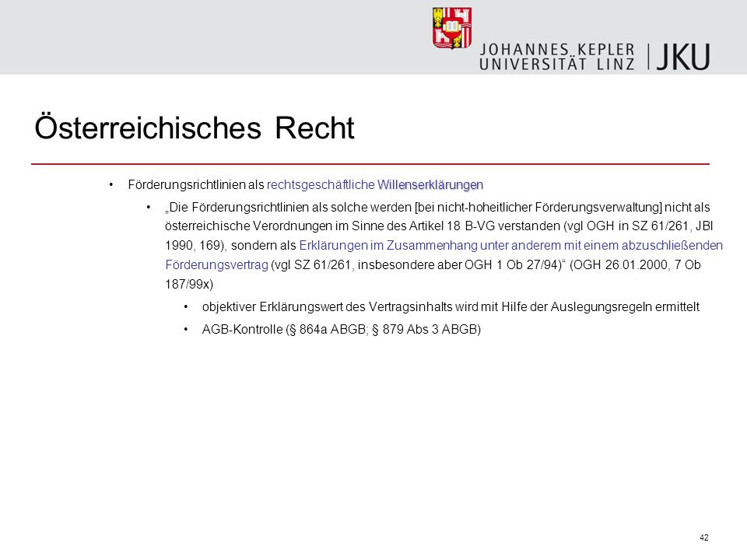Click the slide title 'Österreichisches Recht'
This screenshot has height=560, width=747.
pyautogui.click(x=195, y=128)
